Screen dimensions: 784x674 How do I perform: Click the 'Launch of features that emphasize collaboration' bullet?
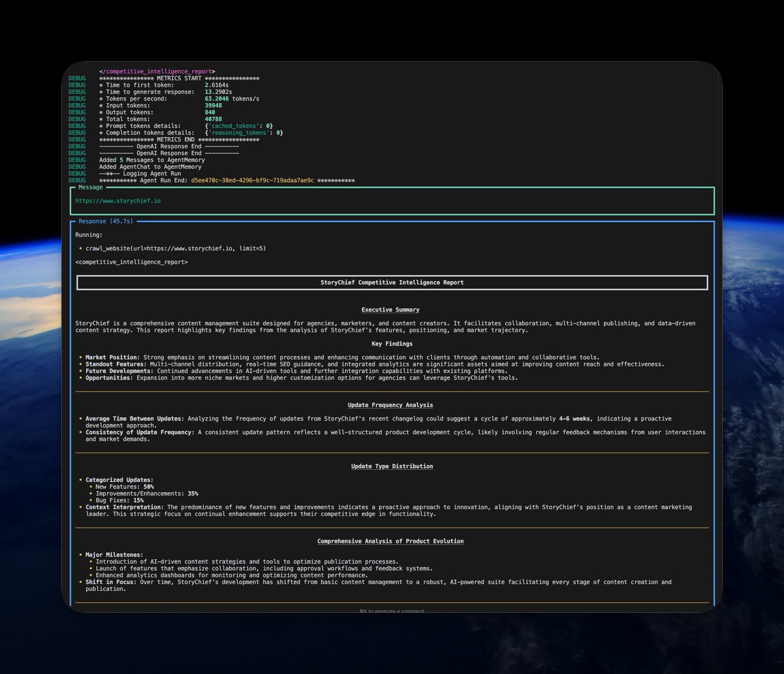(264, 568)
